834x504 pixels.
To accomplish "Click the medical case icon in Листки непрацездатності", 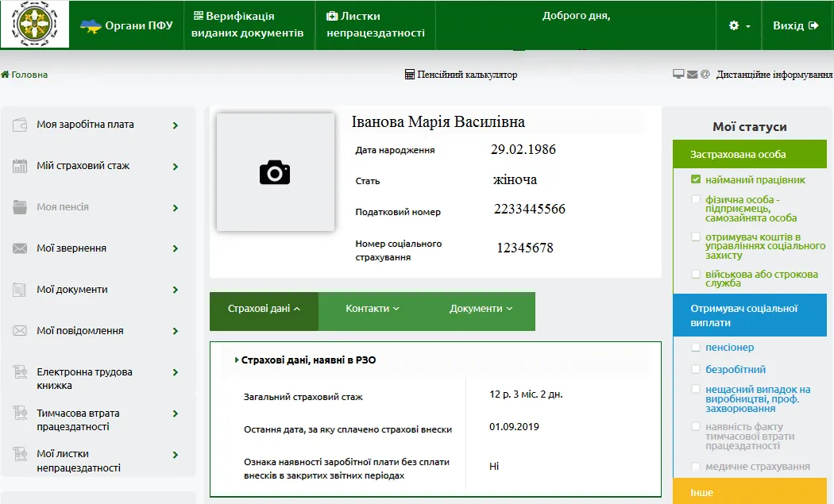I will click(x=332, y=16).
